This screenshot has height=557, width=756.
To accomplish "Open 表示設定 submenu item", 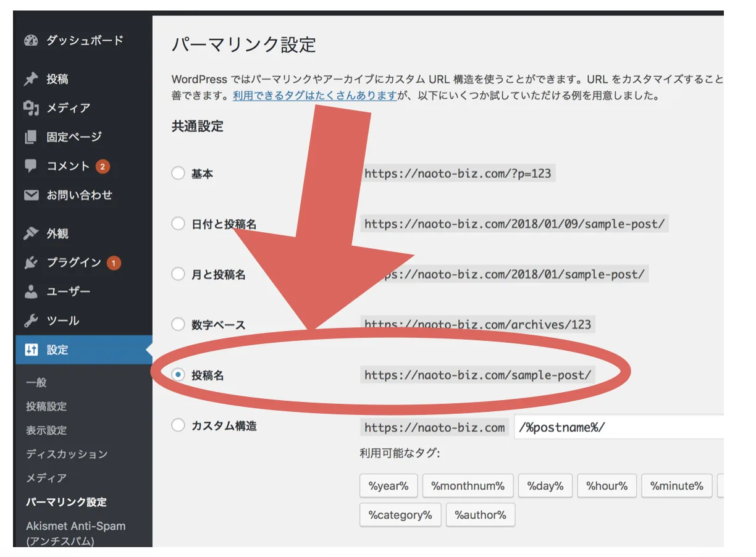I will tap(46, 430).
